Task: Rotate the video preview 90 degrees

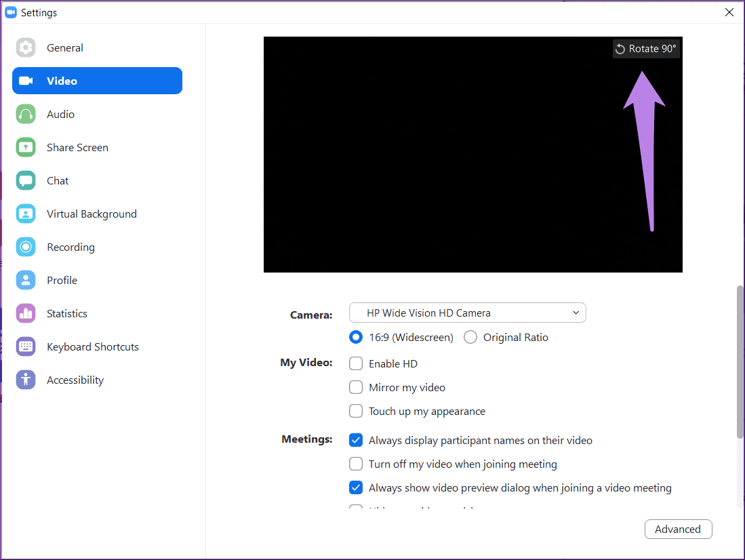Action: coord(646,49)
